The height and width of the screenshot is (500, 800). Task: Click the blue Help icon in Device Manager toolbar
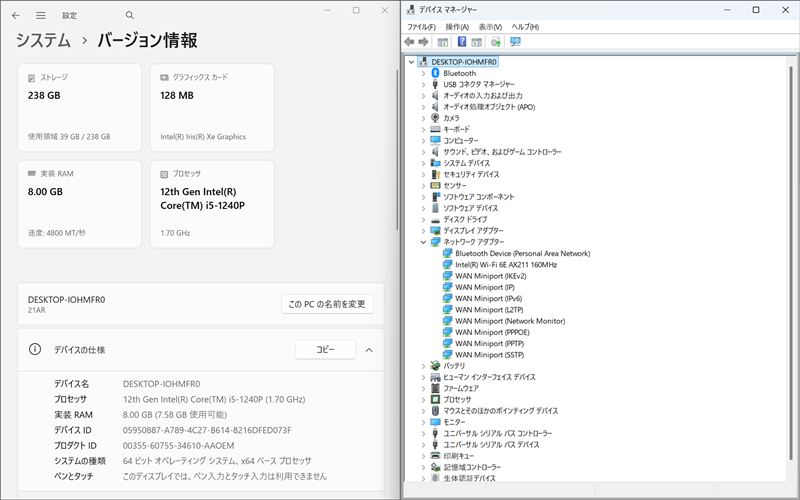point(461,42)
